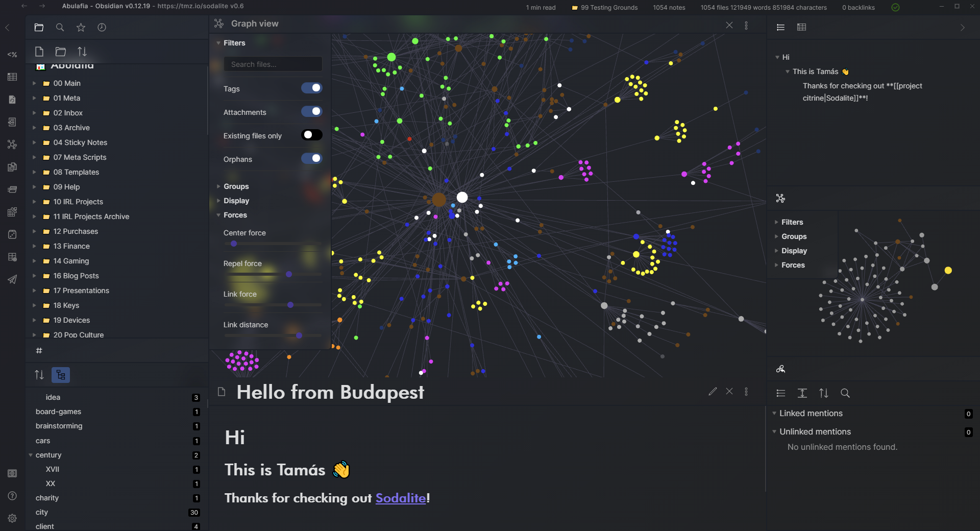Enable Existing files only switch
Image resolution: width=980 pixels, height=531 pixels.
[x=311, y=135]
